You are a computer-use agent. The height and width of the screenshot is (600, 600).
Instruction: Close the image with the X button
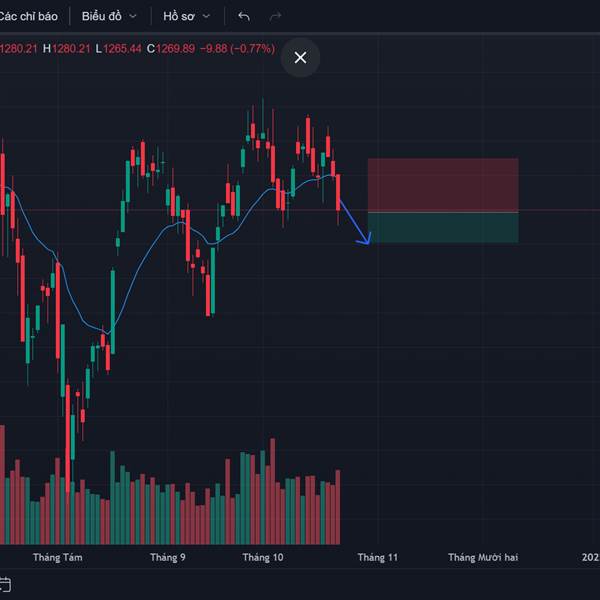click(x=300, y=57)
